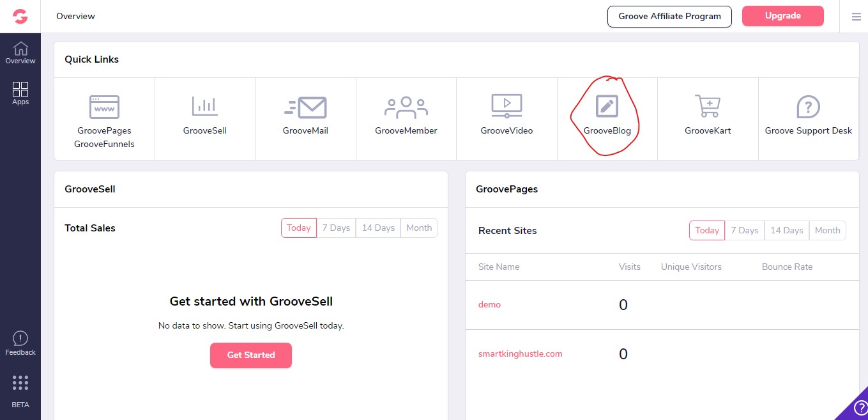Click the Visits column header
868x420 pixels.
tap(629, 267)
